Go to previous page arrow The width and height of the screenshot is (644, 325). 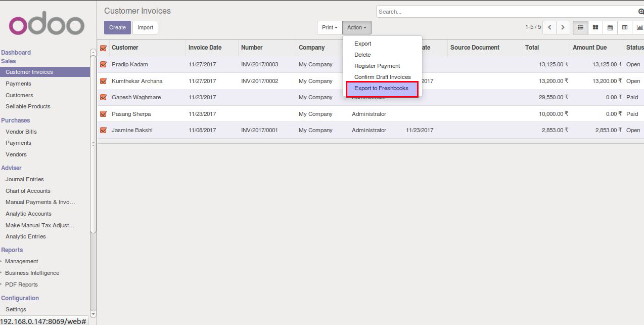[549, 27]
